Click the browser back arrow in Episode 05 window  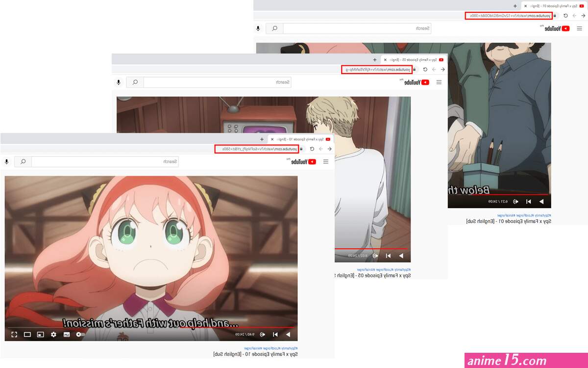(x=443, y=69)
